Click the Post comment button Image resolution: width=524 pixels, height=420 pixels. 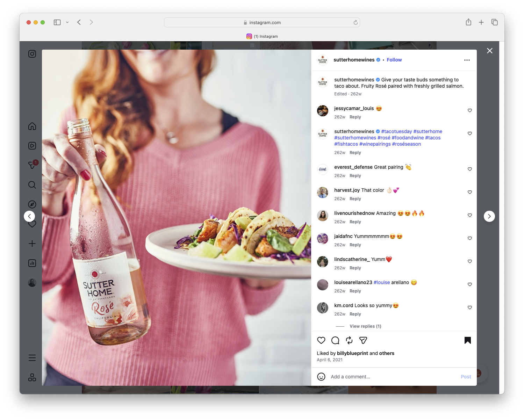(466, 377)
